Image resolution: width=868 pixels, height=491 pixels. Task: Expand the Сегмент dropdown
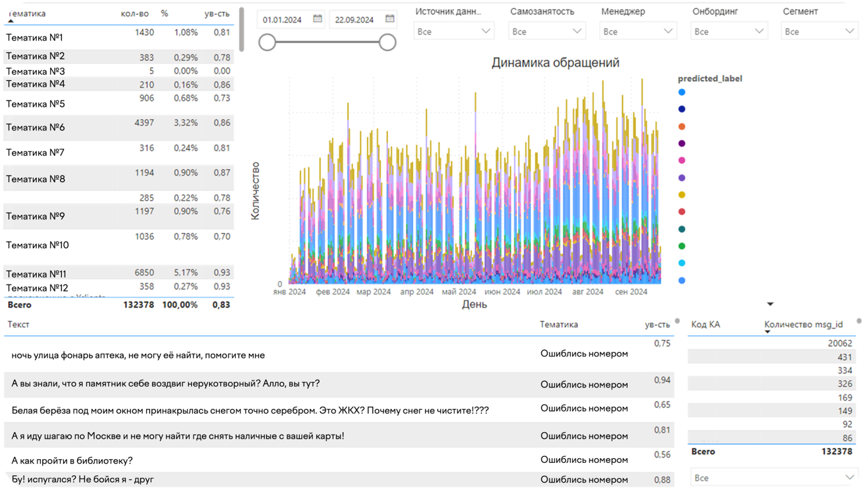click(820, 31)
